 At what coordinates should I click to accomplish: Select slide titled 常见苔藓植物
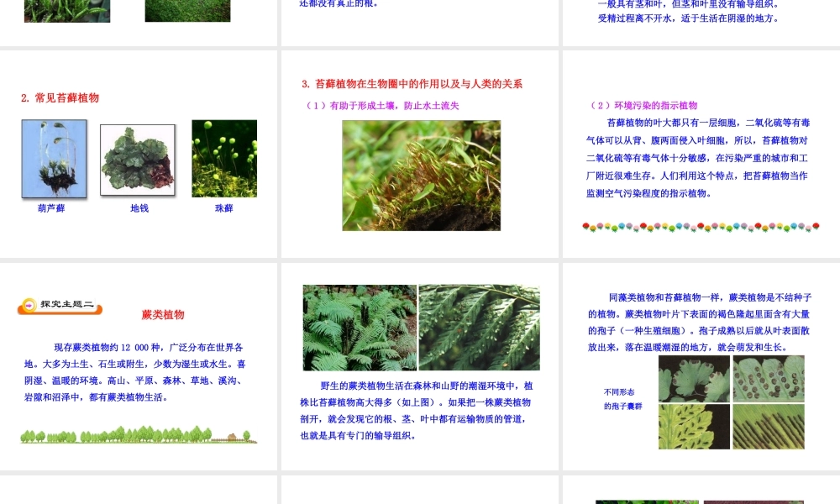pyautogui.click(x=139, y=154)
